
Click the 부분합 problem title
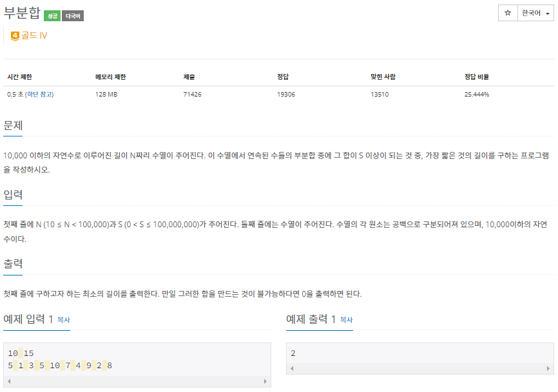[22, 13]
